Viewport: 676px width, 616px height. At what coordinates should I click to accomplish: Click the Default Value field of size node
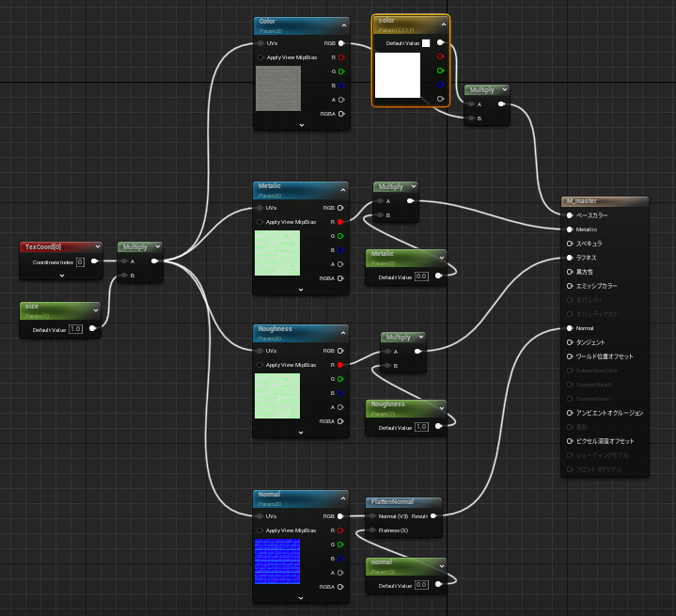pyautogui.click(x=75, y=329)
